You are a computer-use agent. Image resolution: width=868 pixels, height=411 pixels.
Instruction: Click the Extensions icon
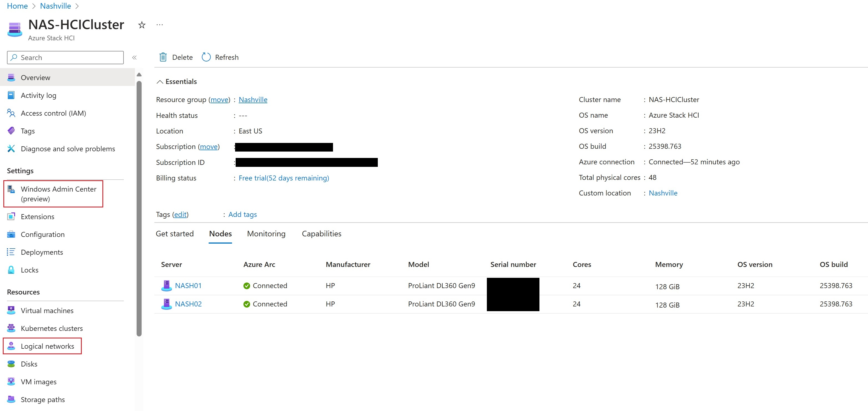(11, 216)
